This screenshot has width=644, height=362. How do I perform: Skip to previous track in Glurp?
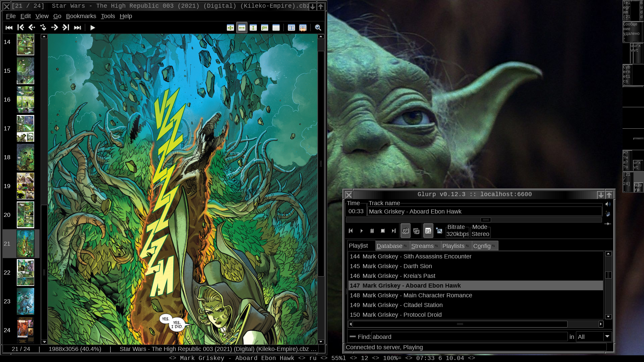pyautogui.click(x=351, y=231)
